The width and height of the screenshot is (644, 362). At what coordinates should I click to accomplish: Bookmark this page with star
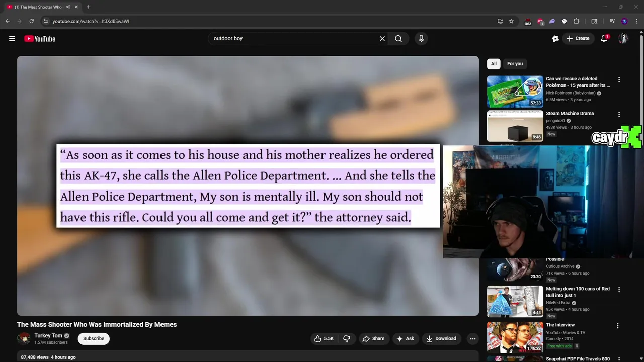[511, 21]
